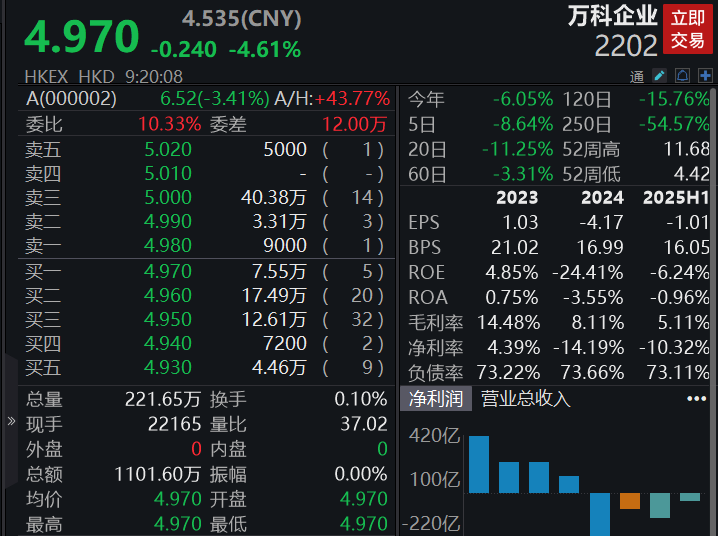Select the 买一 bid price 4.970
This screenshot has height=536, width=718.
[167, 271]
